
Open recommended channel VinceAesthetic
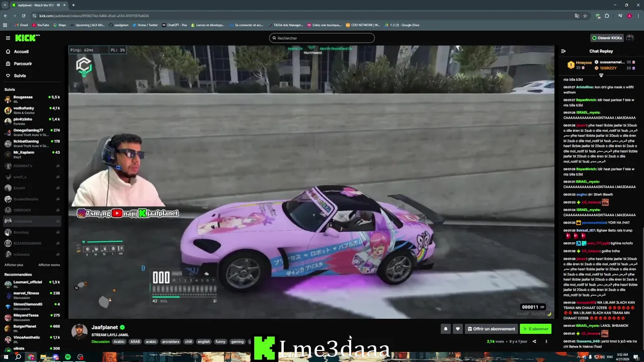click(x=31, y=339)
